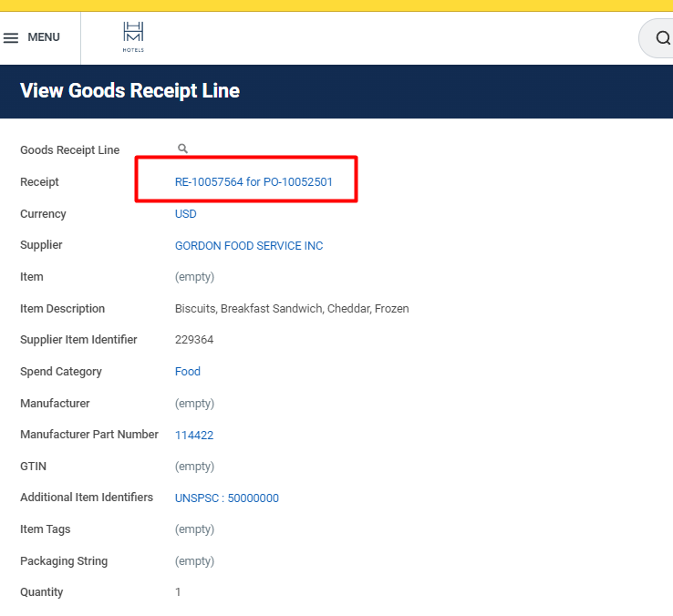Viewport: 673px width, 616px height.
Task: Click the Additional Item Identifiers label
Action: pyautogui.click(x=87, y=498)
